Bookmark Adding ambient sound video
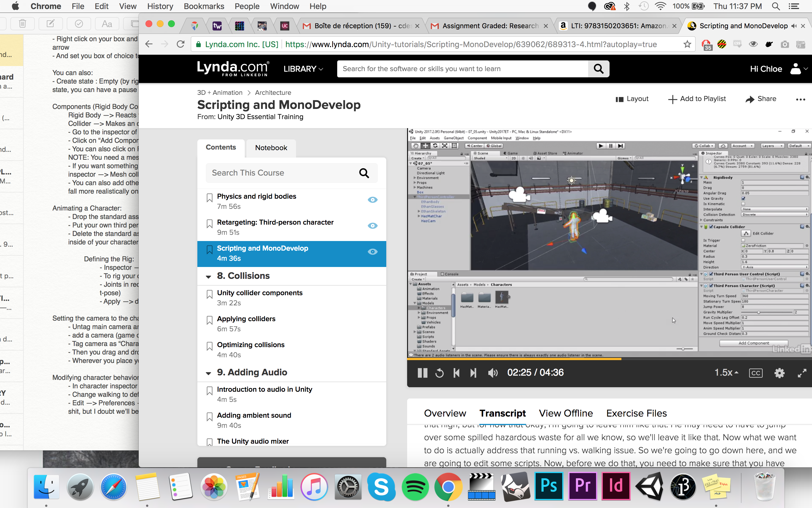This screenshot has width=812, height=508. coord(209,417)
